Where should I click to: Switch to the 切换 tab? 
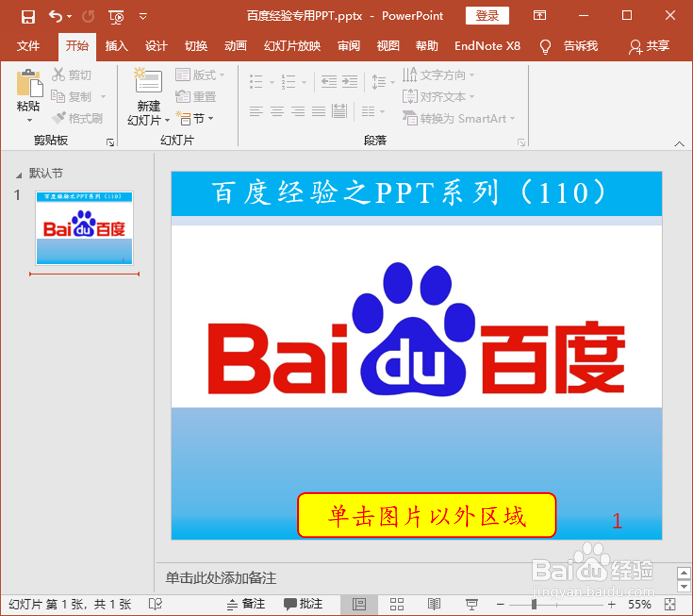click(196, 46)
